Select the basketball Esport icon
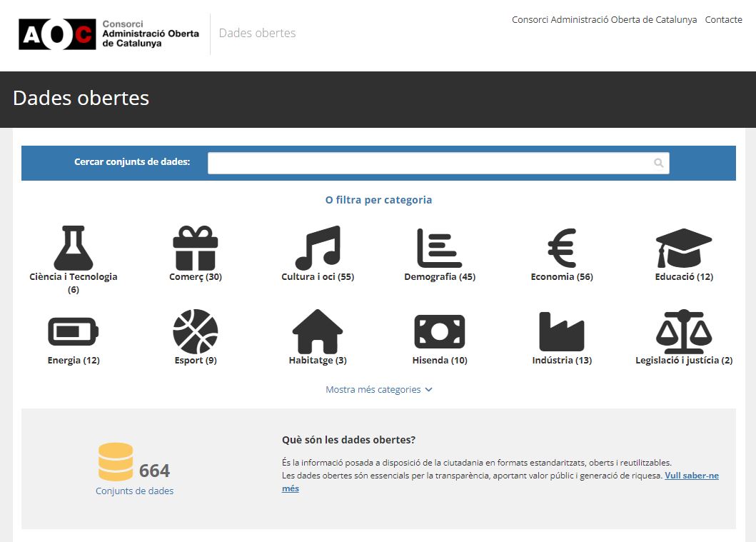This screenshot has height=542, width=756. (x=195, y=331)
